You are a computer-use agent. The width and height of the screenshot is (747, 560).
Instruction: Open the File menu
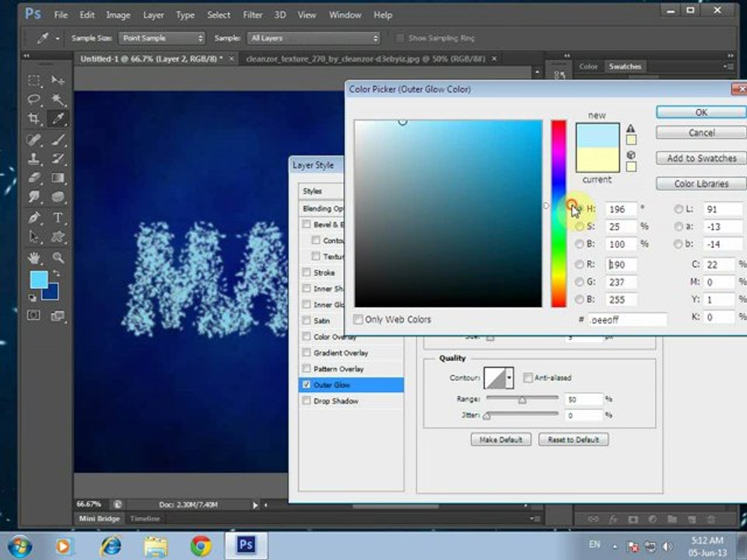(x=61, y=16)
